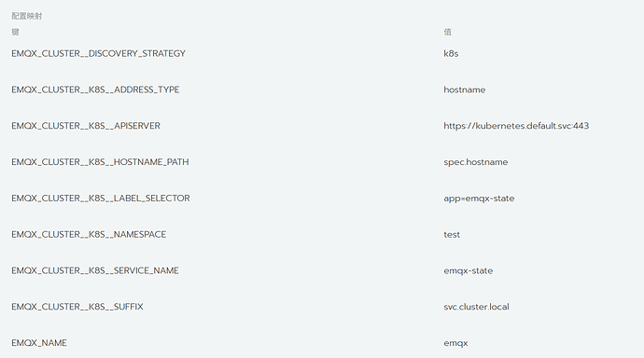Screen dimensions: 644x358
Task: Select the EMQX_CLUSTER__K8S__ADDRESS_TYPE key
Action: coord(95,89)
